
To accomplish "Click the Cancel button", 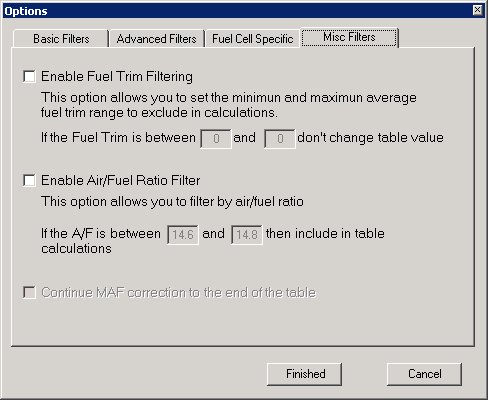I will coord(424,374).
